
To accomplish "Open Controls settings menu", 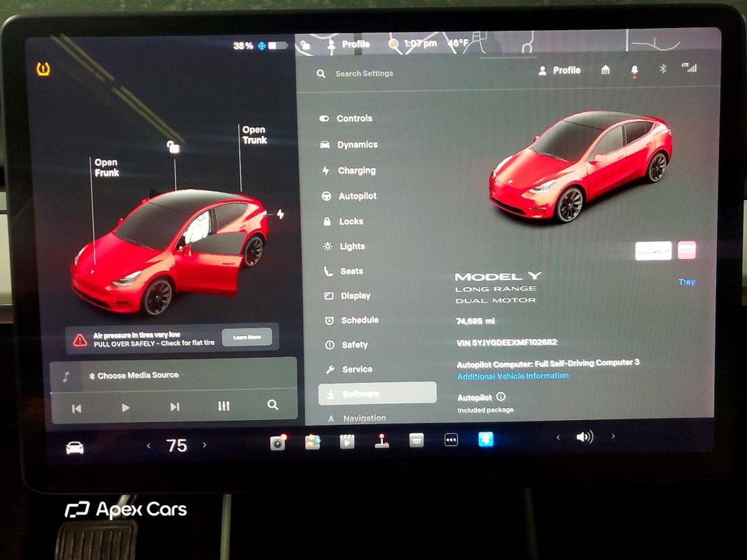I will pos(346,118).
